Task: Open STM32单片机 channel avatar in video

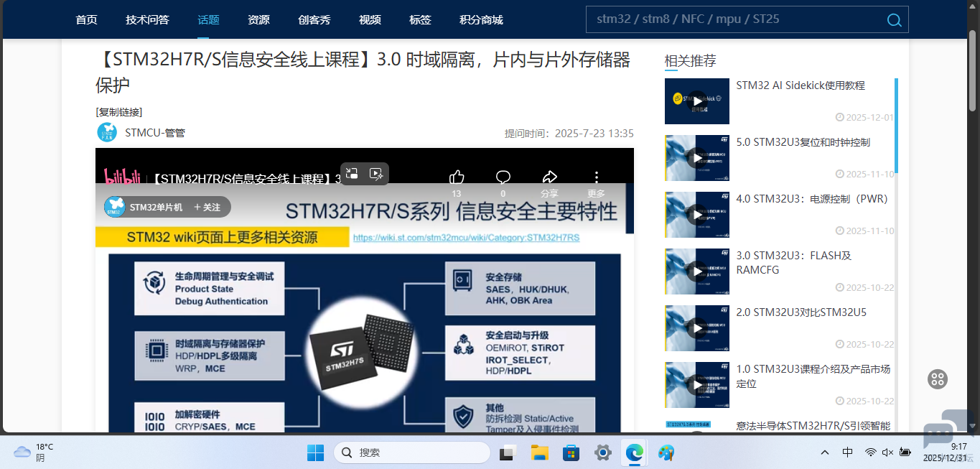Action: point(115,207)
